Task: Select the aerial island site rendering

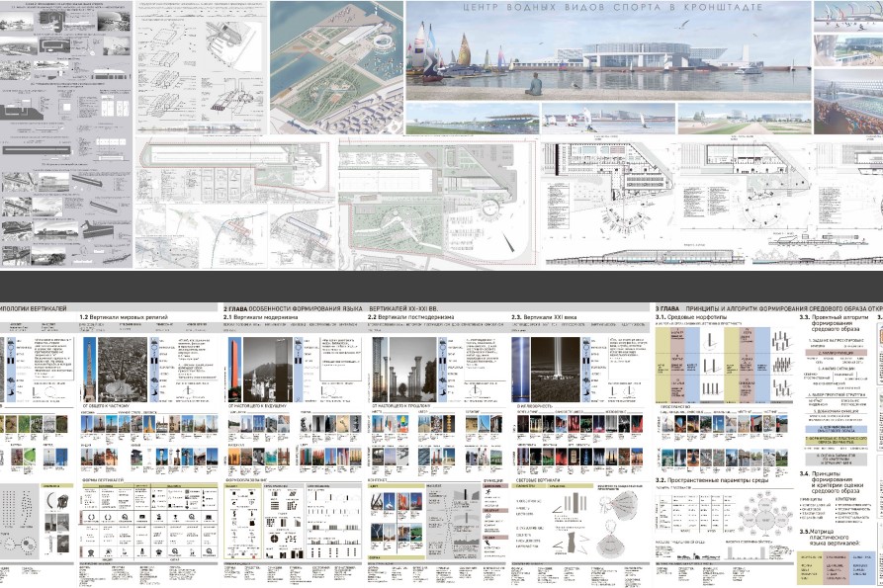Action: click(x=336, y=67)
